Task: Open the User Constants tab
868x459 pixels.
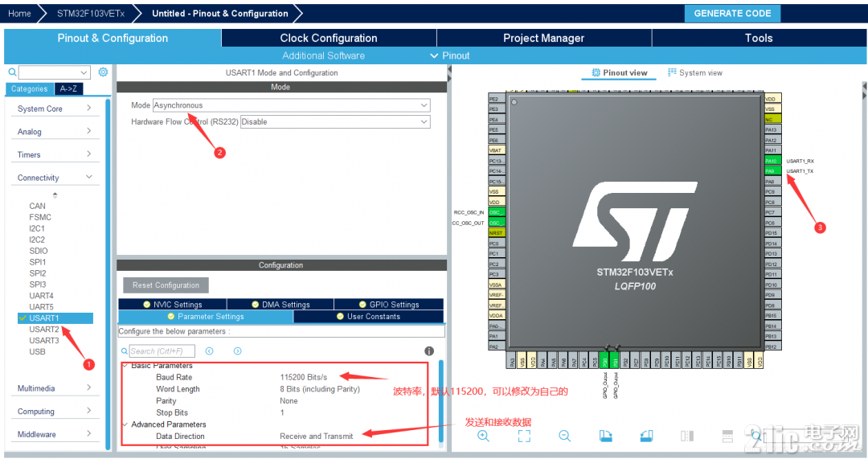Action: [x=368, y=316]
